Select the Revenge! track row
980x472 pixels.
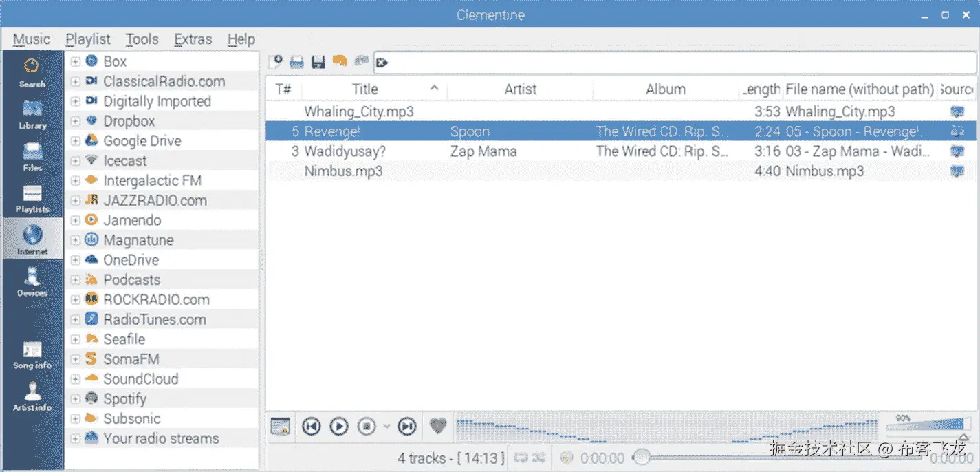[x=620, y=131]
